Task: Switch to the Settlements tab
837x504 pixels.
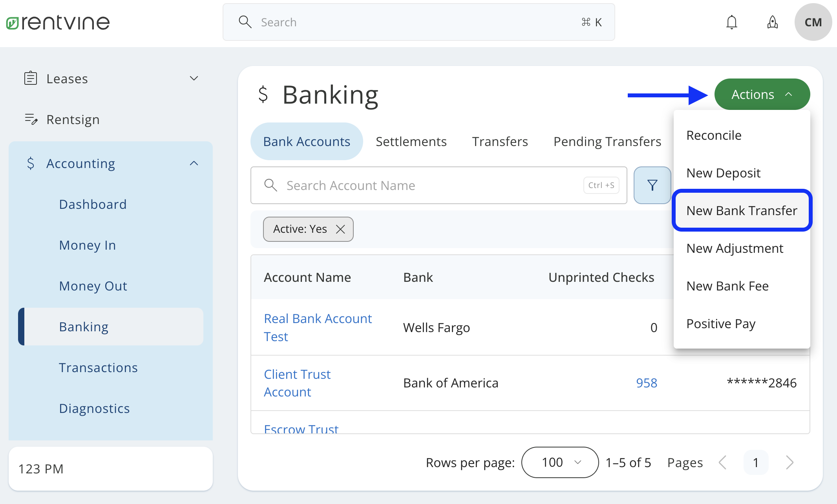Action: [x=411, y=141]
